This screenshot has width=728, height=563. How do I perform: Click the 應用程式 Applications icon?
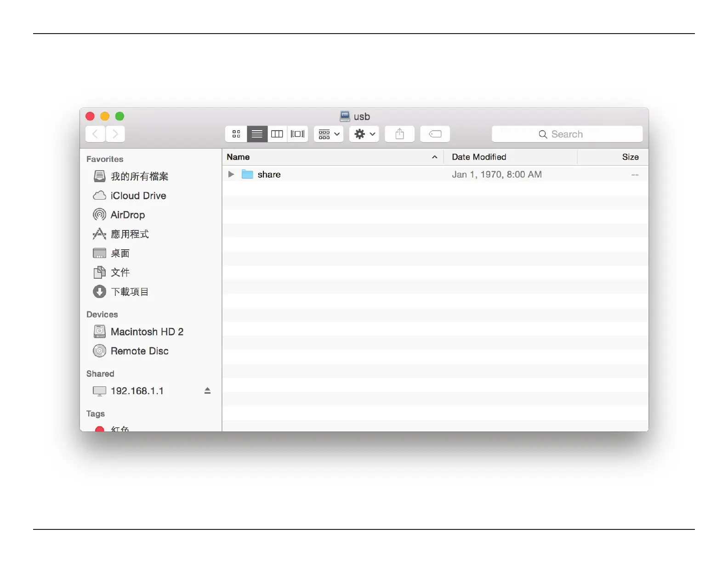pyautogui.click(x=99, y=234)
